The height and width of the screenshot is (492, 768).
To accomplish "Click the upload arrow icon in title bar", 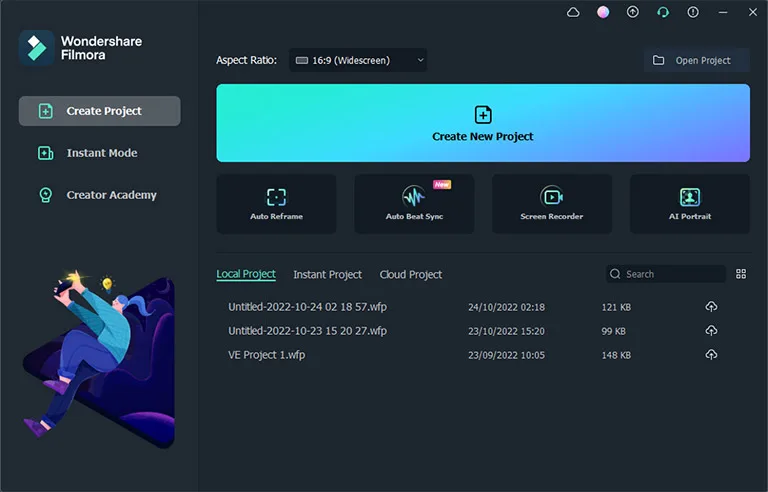I will (633, 12).
